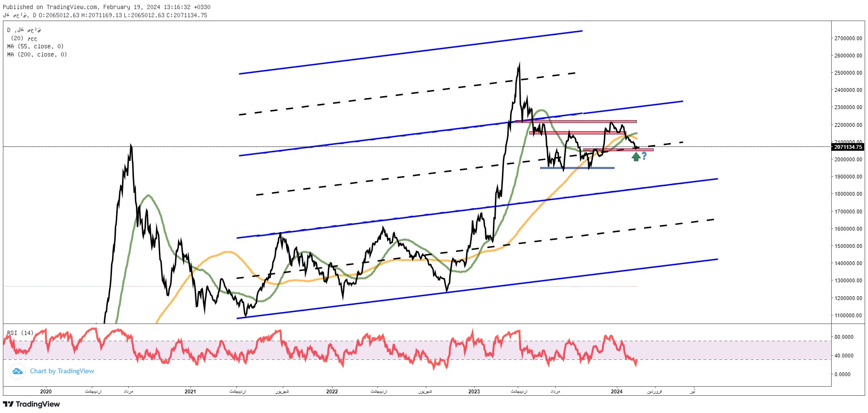Open the Chart by TradingView link

pyautogui.click(x=62, y=371)
